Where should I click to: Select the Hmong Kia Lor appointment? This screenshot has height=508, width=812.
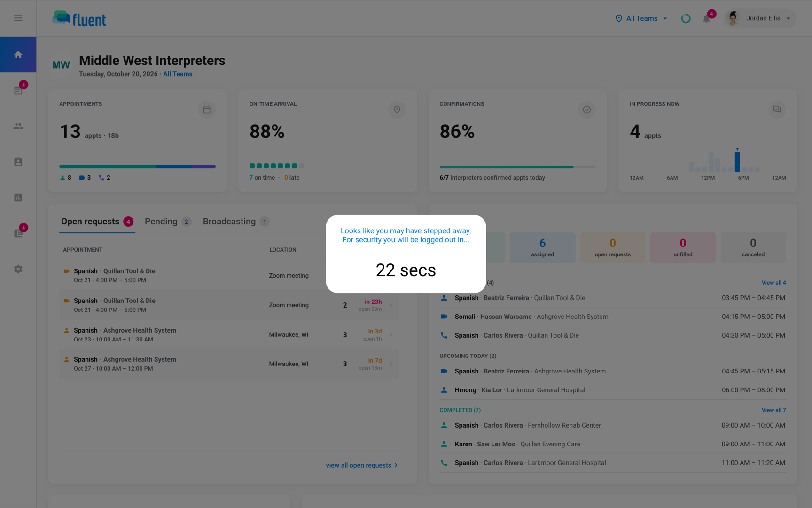[613, 390]
